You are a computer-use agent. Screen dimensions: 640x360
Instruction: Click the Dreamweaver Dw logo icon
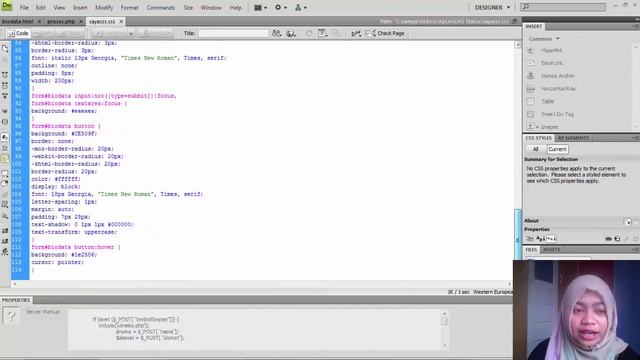tap(7, 6)
